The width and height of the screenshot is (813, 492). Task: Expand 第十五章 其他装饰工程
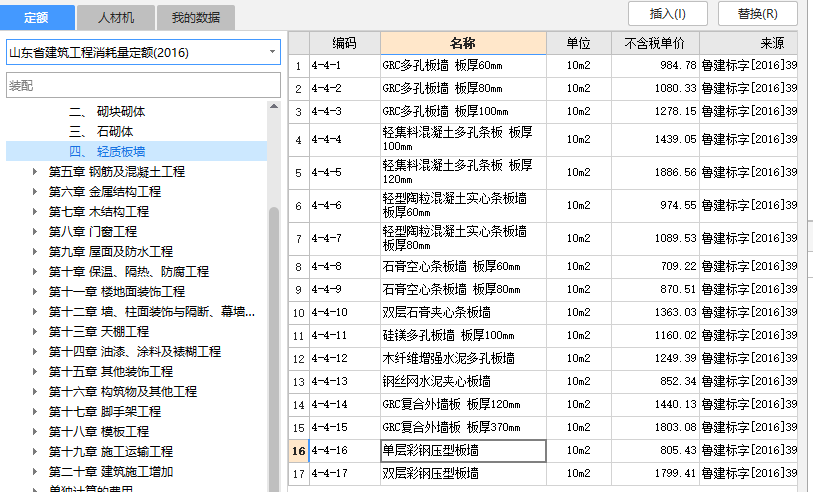pyautogui.click(x=35, y=371)
